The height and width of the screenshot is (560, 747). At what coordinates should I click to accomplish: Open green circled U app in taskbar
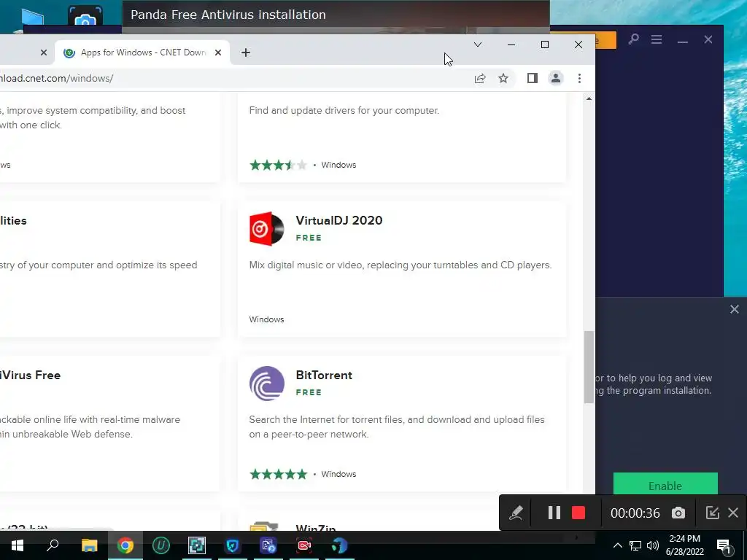click(x=161, y=545)
